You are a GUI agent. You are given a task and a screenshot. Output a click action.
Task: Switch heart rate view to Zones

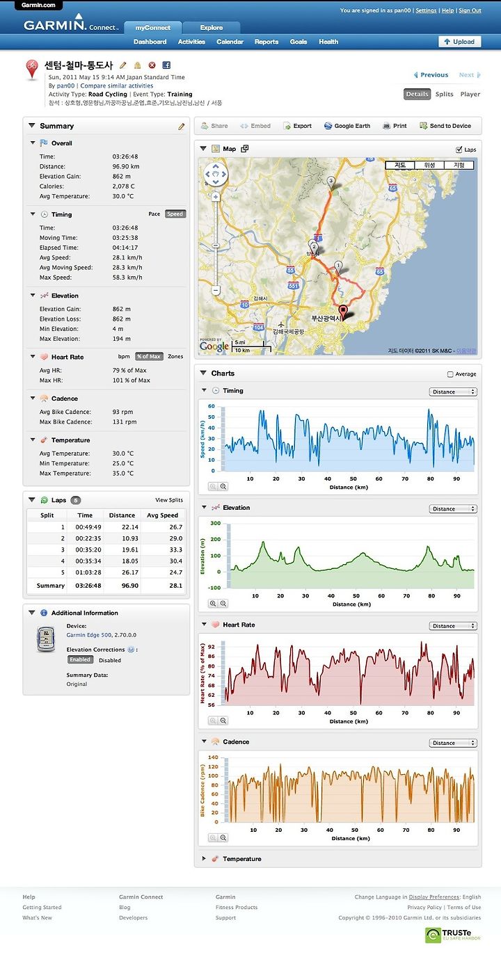click(x=175, y=357)
